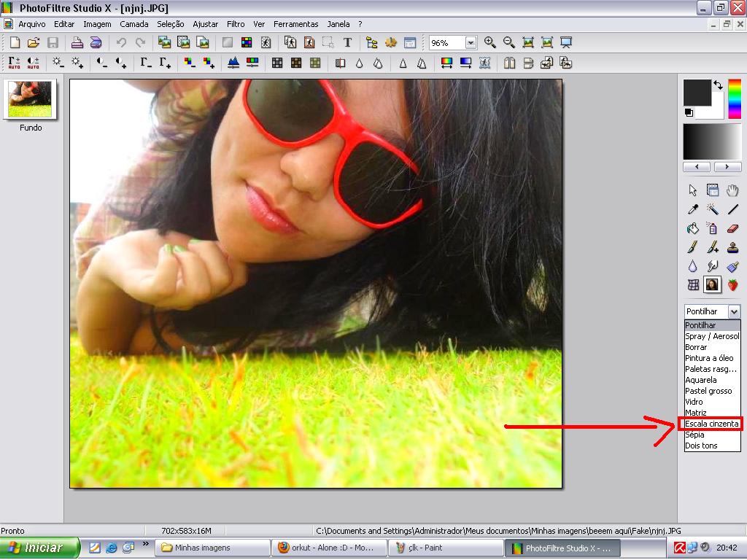
Task: Click the Internet Explorer quick launch icon
Action: point(111,548)
